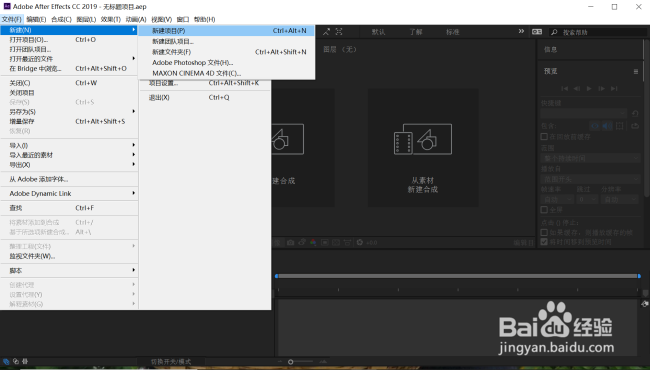Open 文件(F) menu in menu bar
Screen dimensions: 650x370
12,19
